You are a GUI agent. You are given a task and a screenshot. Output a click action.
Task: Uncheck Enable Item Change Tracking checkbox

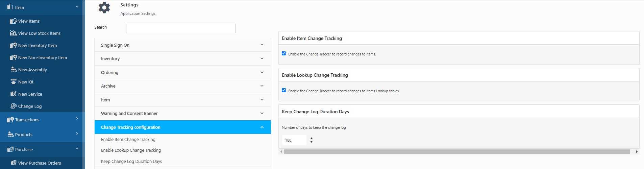(x=284, y=53)
